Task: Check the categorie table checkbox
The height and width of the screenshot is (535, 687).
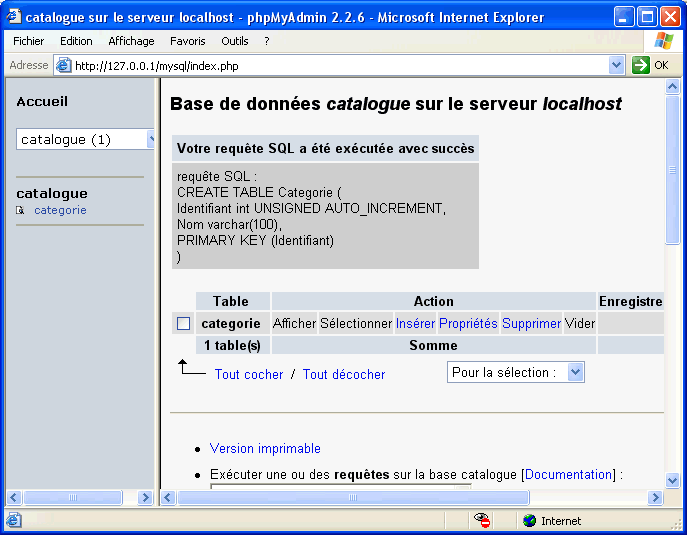Action: coord(184,323)
